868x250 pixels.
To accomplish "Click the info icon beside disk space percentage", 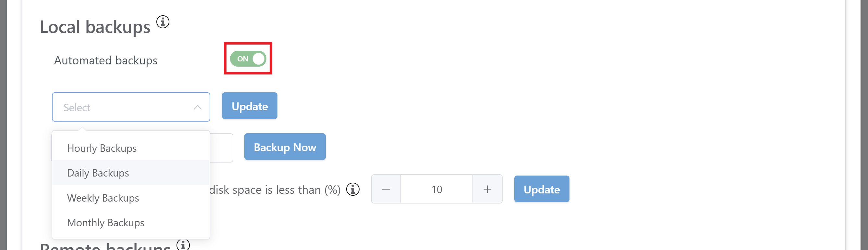I will pos(353,189).
